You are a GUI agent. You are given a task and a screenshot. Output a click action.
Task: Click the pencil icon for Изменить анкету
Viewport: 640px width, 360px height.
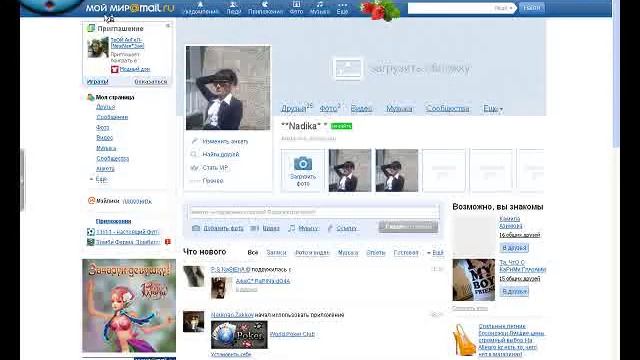(194, 141)
